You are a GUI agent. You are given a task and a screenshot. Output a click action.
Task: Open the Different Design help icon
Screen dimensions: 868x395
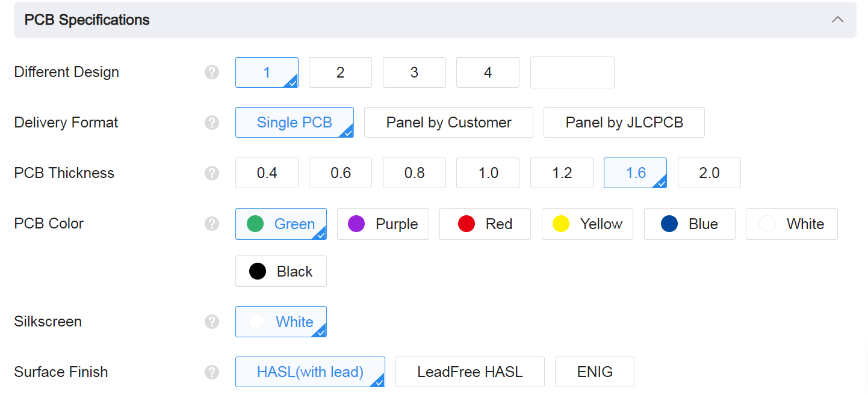pyautogui.click(x=212, y=72)
